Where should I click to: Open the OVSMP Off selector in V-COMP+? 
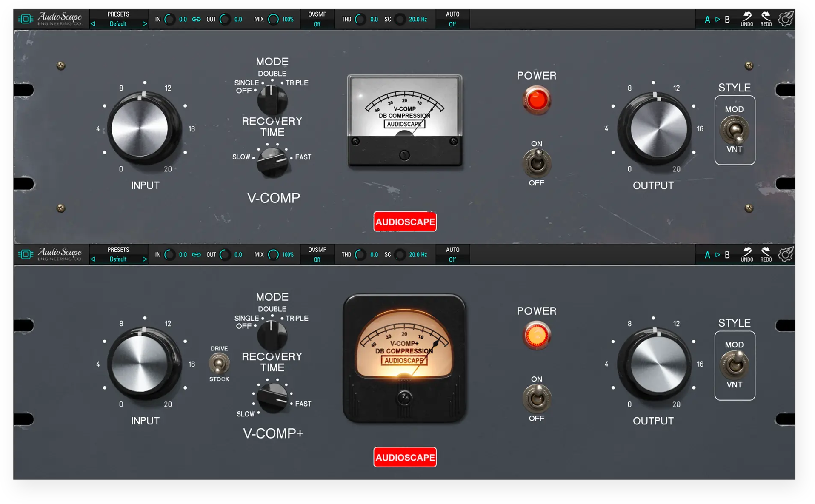(x=317, y=254)
